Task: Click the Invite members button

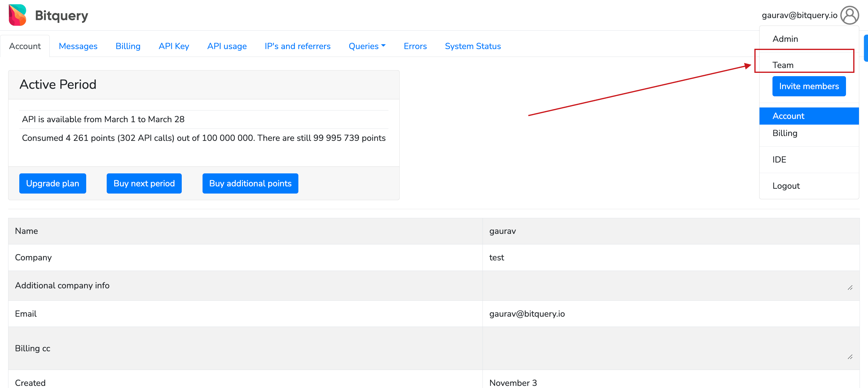Action: click(809, 86)
